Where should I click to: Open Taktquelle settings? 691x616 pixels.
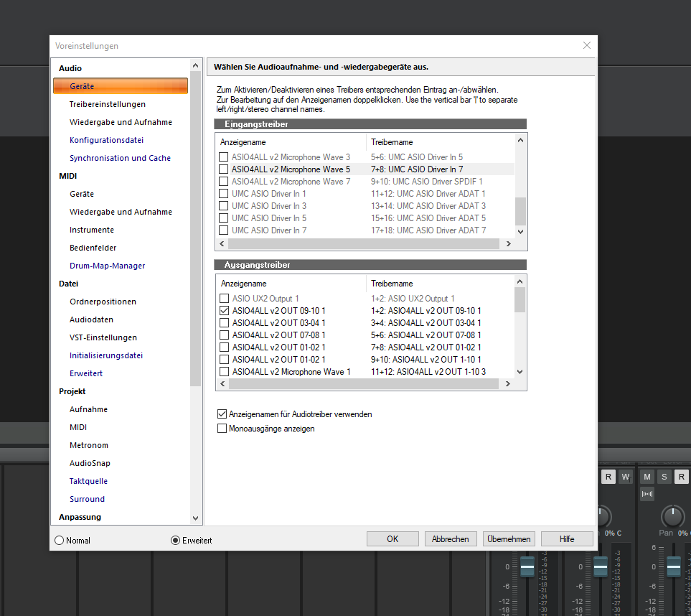88,481
